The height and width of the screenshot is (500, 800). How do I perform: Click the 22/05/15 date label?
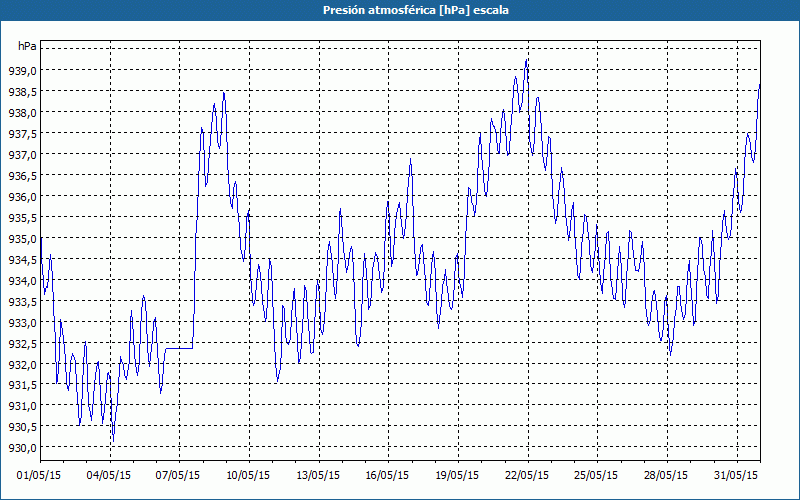point(527,476)
